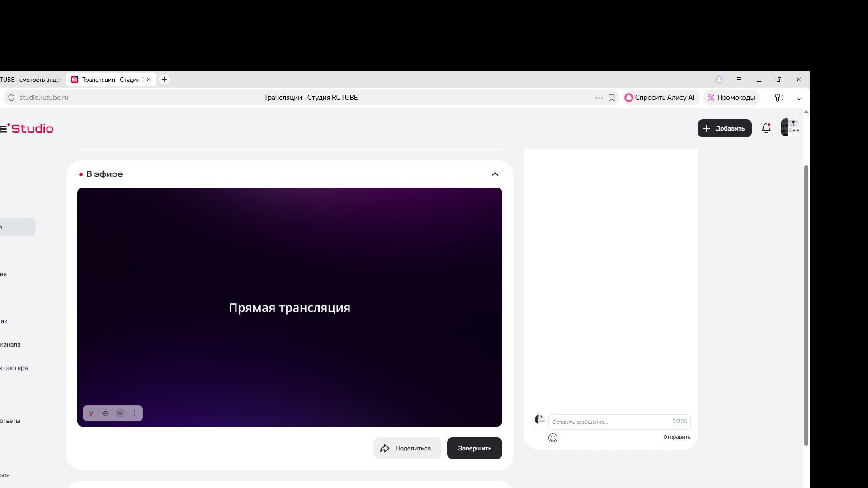This screenshot has width=868, height=488.
Task: Switch to the Трансляции - Студия RUTUBE tab
Action: click(x=108, y=79)
